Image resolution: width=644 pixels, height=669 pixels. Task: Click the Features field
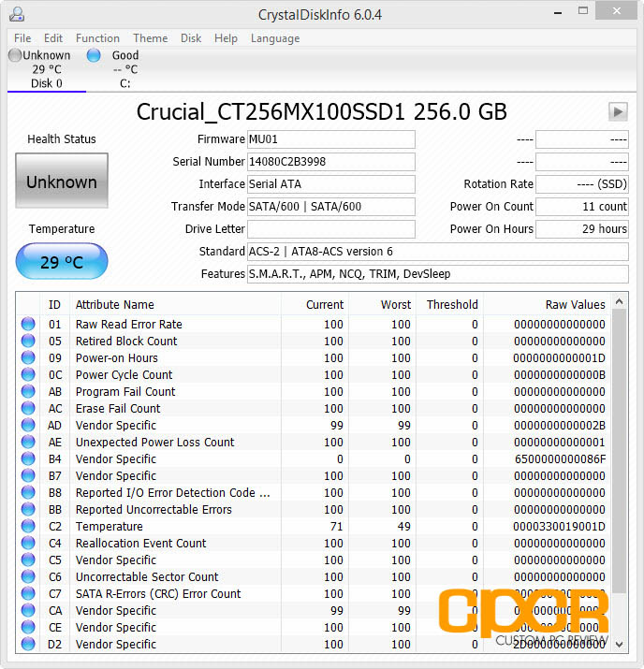438,274
